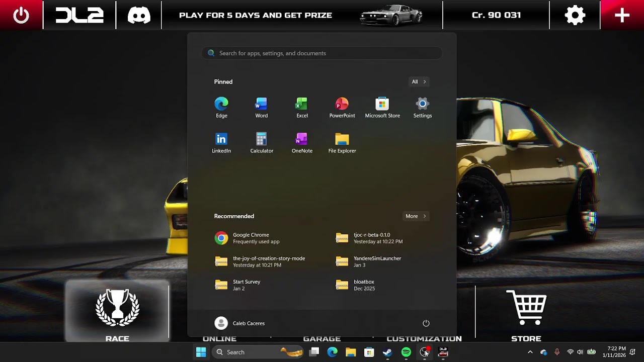Click the prize car thumbnail in header
The height and width of the screenshot is (362, 644).
click(x=391, y=15)
